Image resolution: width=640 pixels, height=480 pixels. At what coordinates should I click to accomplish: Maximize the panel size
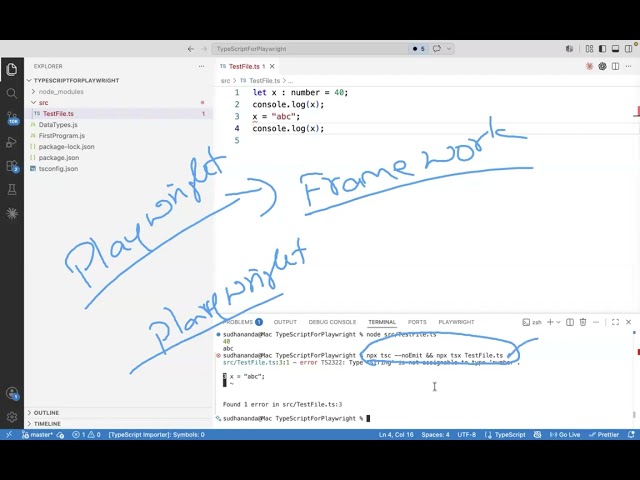tap(616, 322)
